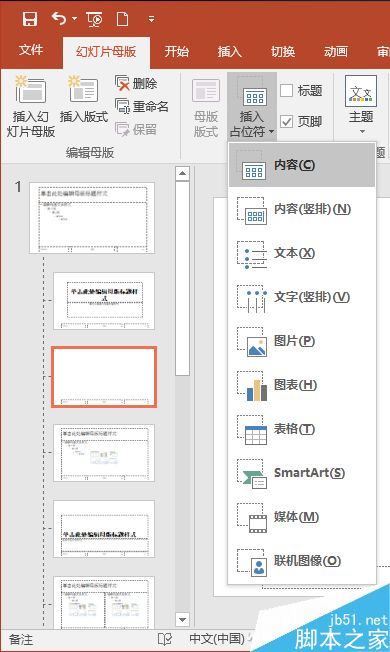
Task: Choose 内容(竖排)(N) placeholder option
Action: click(x=302, y=209)
